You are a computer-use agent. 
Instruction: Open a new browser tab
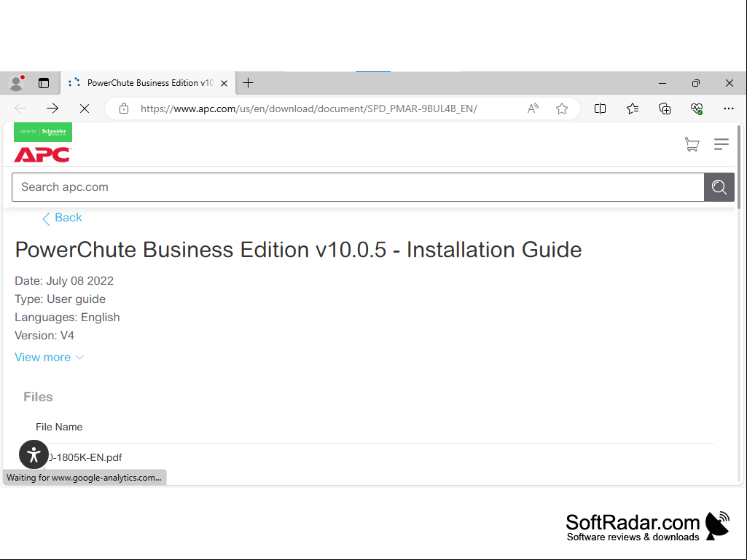[249, 83]
